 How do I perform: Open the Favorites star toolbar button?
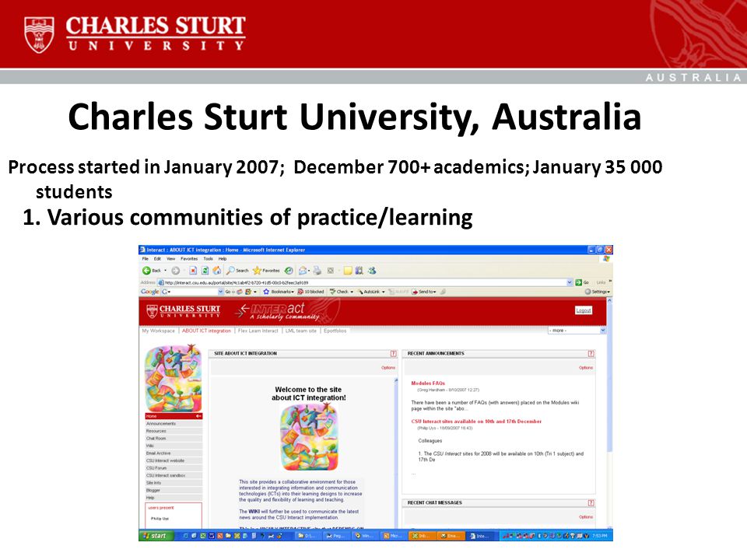[x=266, y=271]
